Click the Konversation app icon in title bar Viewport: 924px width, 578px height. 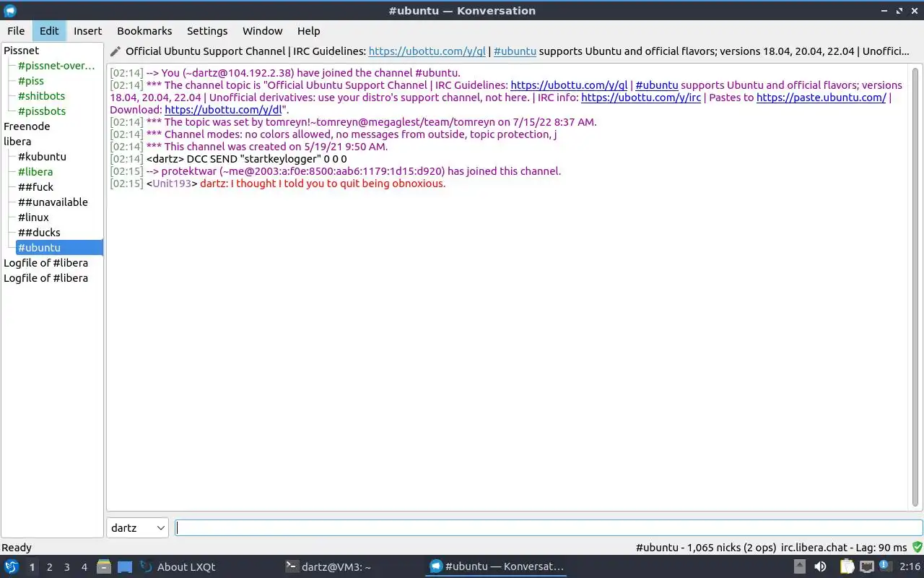tap(10, 11)
